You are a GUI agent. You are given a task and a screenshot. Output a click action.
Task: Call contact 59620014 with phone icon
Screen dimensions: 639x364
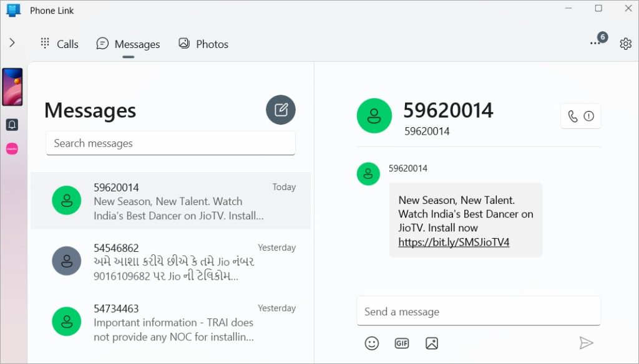573,116
